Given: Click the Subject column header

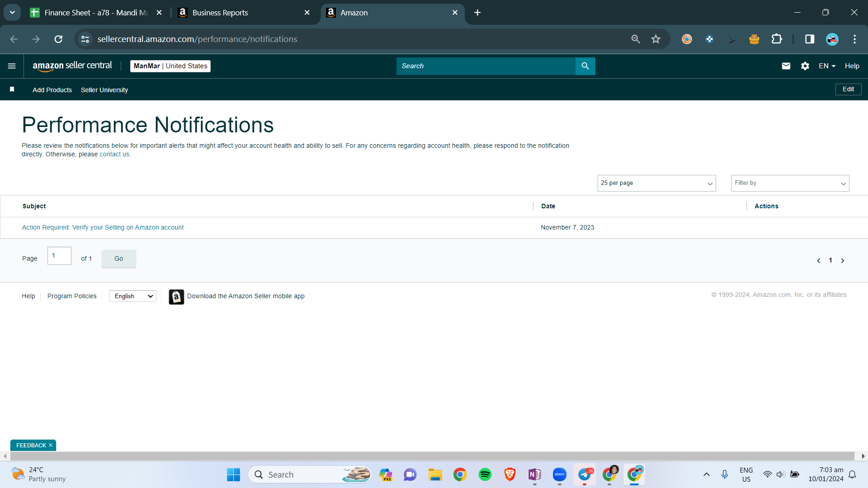Looking at the screenshot, I should coord(34,206).
